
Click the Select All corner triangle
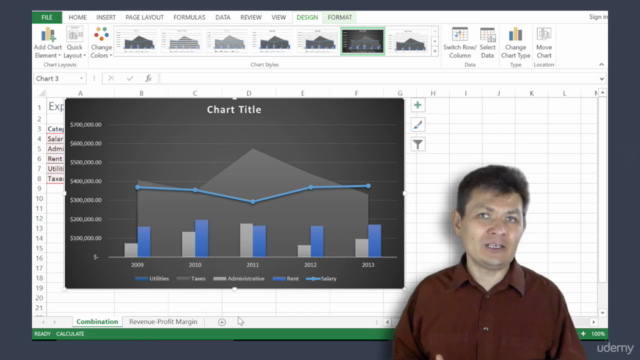point(42,93)
